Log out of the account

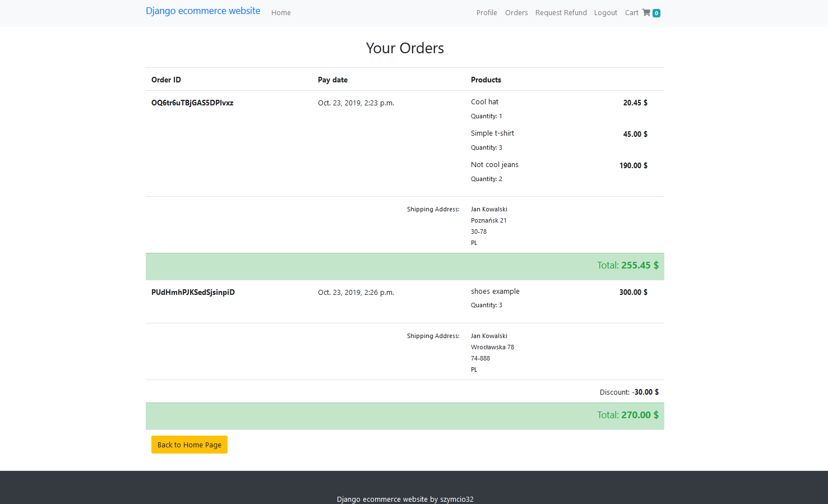click(605, 12)
